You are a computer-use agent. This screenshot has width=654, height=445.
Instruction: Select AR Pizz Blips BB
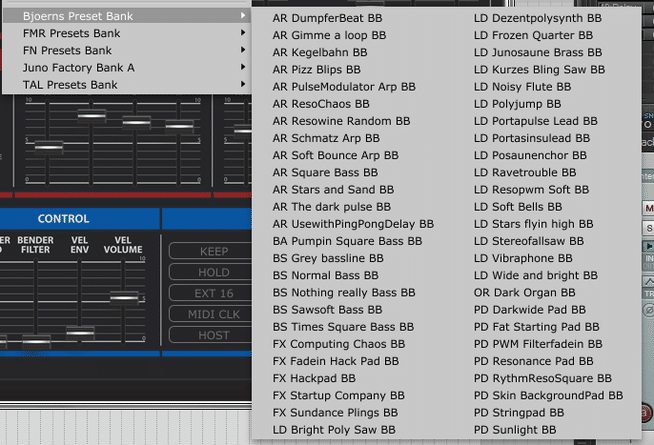[316, 69]
